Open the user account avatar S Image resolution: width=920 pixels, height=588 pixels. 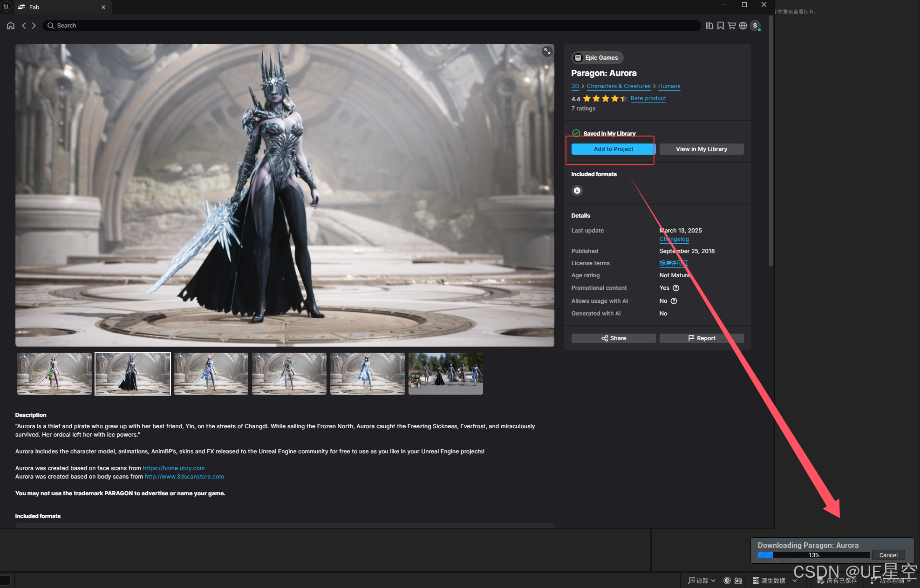point(755,26)
